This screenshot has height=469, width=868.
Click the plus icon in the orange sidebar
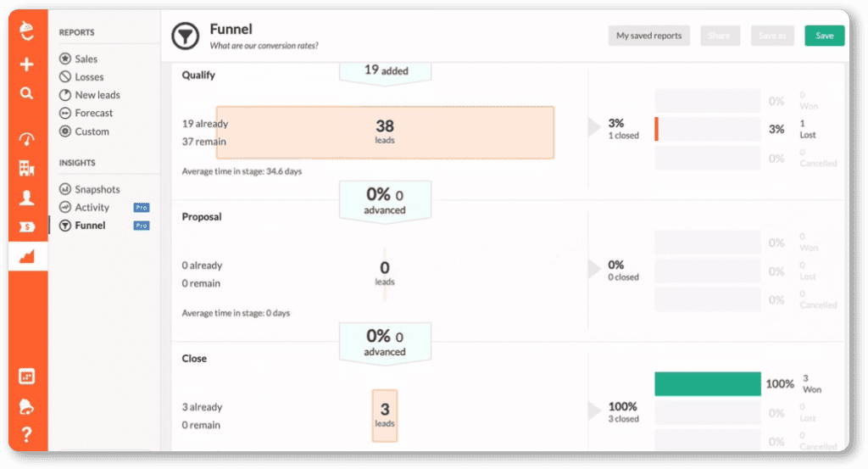click(27, 65)
